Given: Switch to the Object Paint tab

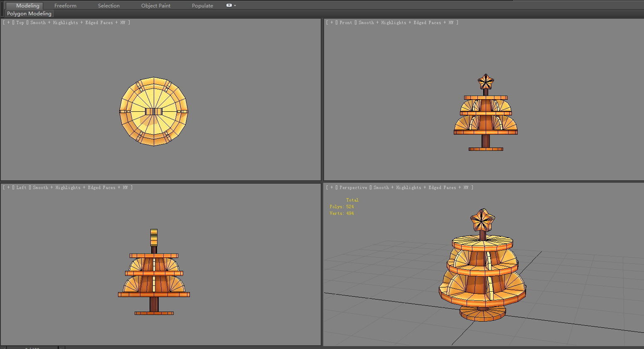Looking at the screenshot, I should click(156, 5).
